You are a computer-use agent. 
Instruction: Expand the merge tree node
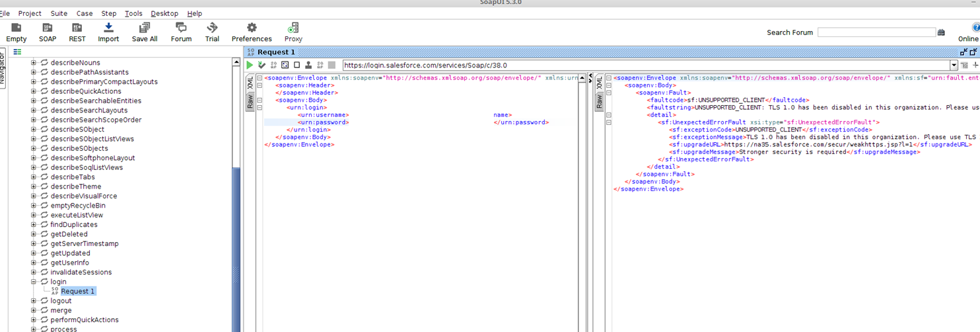[x=34, y=310]
